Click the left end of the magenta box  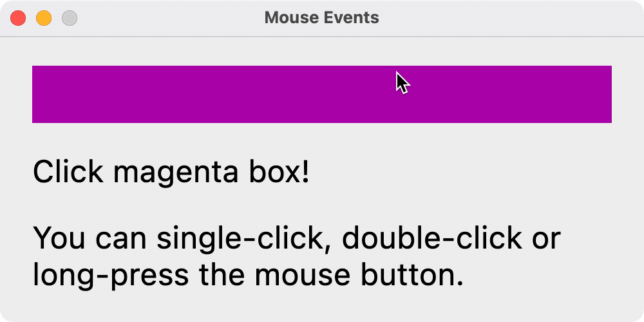[39, 94]
